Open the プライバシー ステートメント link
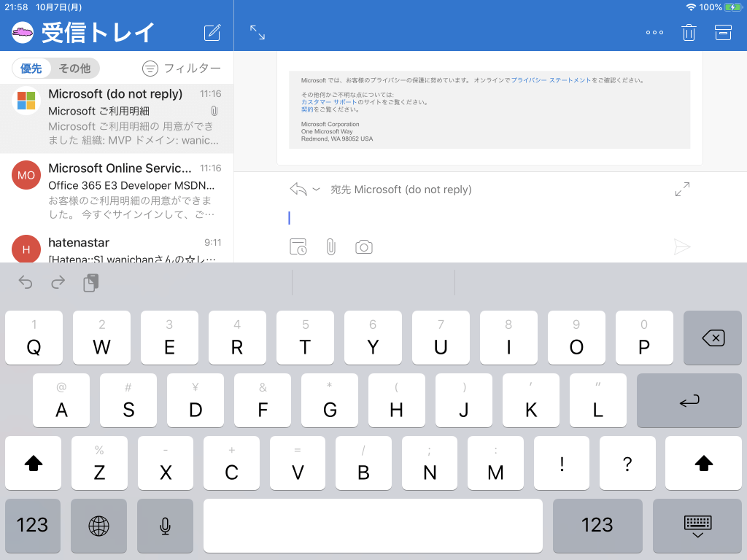747x560 pixels. 551,80
